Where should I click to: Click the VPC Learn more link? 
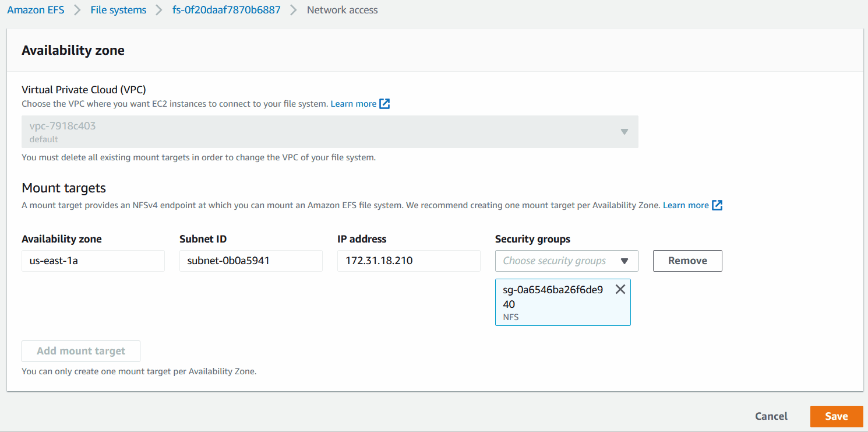tap(354, 103)
